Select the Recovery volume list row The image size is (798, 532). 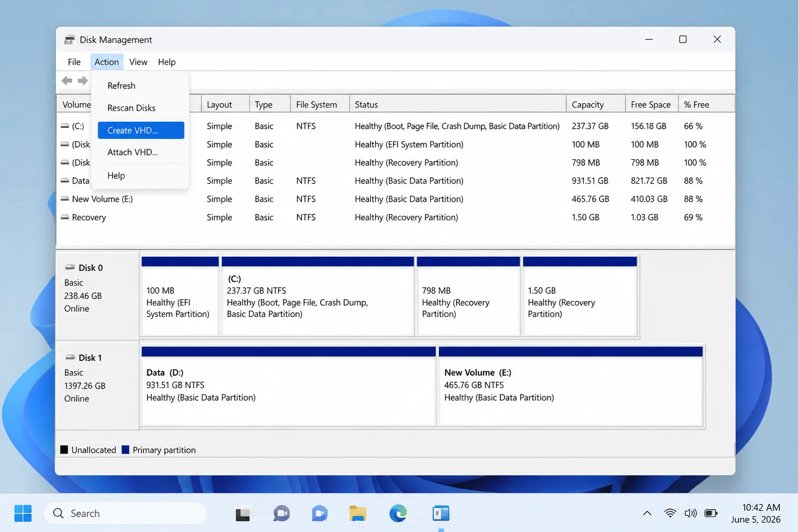coord(395,217)
